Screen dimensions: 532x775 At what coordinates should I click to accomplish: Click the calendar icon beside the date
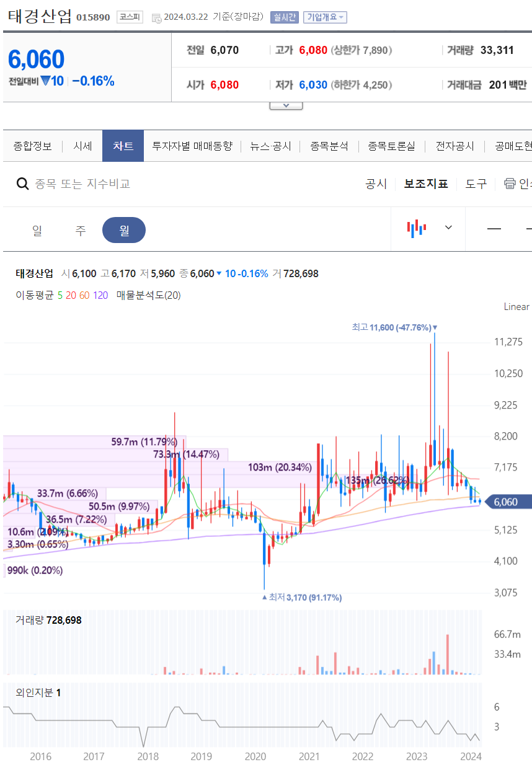[x=156, y=17]
